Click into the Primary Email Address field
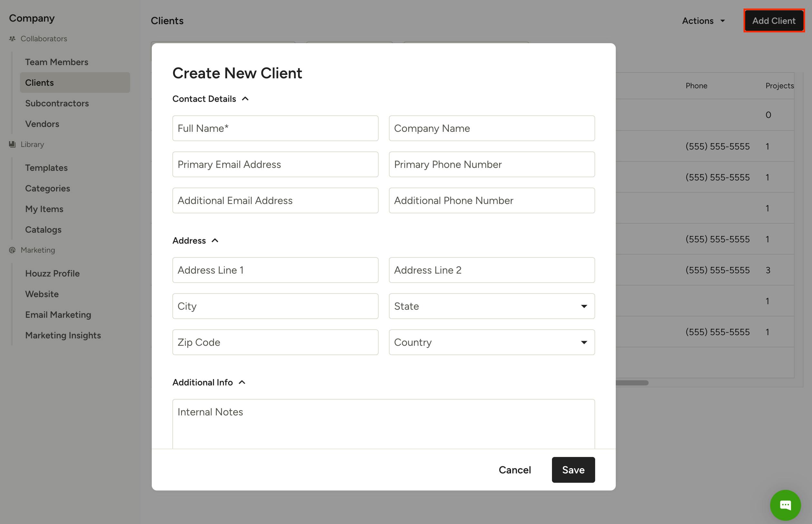Screen dimensions: 812x524 (275, 164)
